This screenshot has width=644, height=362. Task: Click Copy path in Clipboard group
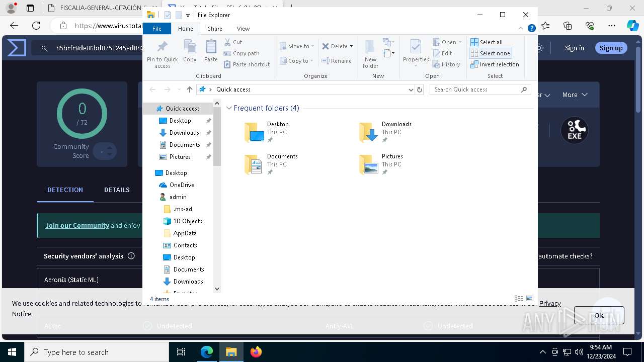(242, 53)
